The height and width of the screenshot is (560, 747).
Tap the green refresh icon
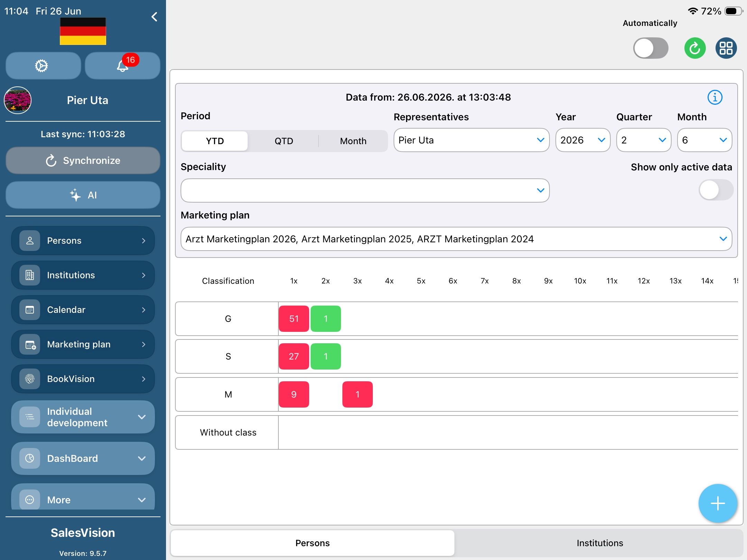695,48
